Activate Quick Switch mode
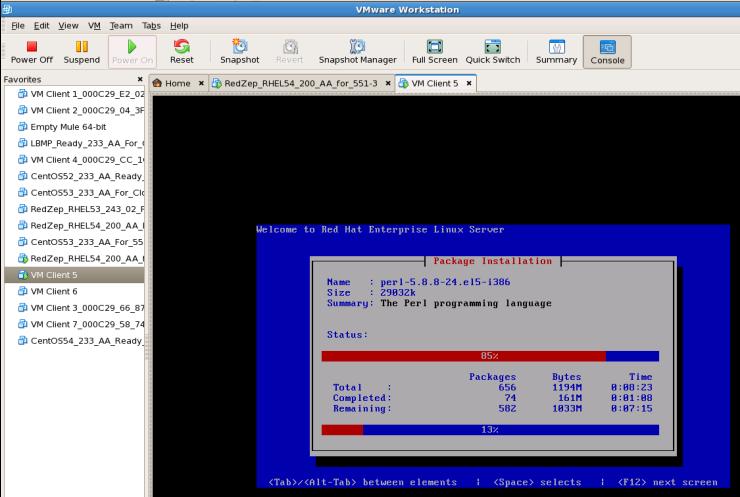This screenshot has height=497, width=740. pyautogui.click(x=493, y=52)
